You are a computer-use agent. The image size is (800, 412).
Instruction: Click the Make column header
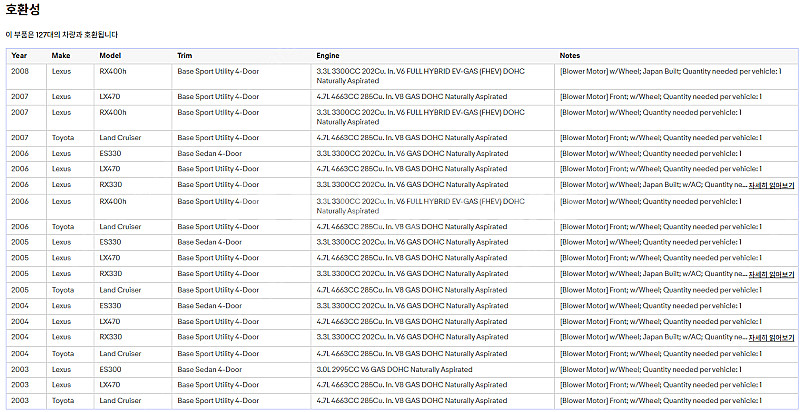pos(61,56)
